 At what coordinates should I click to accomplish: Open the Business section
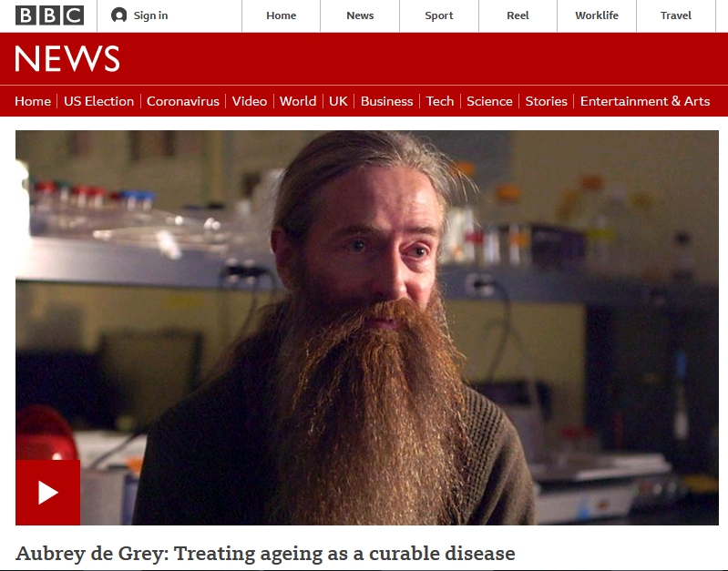click(386, 101)
